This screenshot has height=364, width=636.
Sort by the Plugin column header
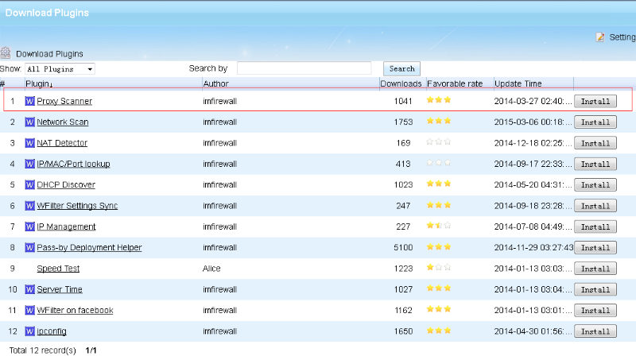click(39, 84)
